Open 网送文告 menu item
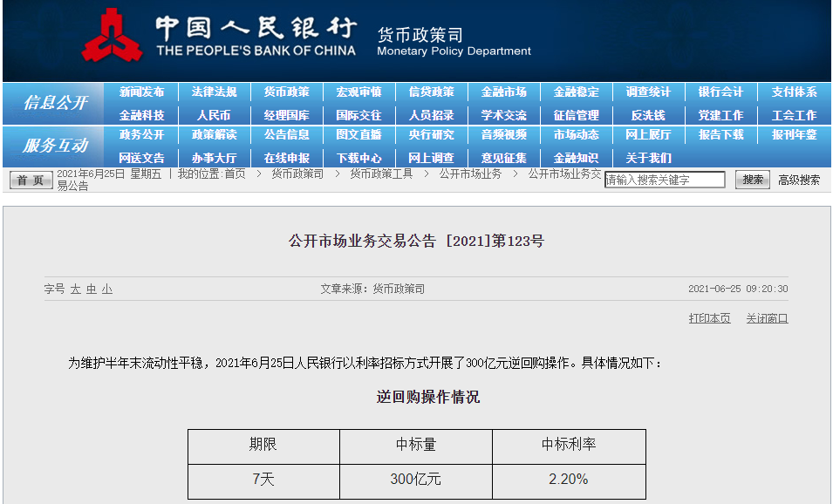Viewport: 833px width, 504px height. pos(141,159)
